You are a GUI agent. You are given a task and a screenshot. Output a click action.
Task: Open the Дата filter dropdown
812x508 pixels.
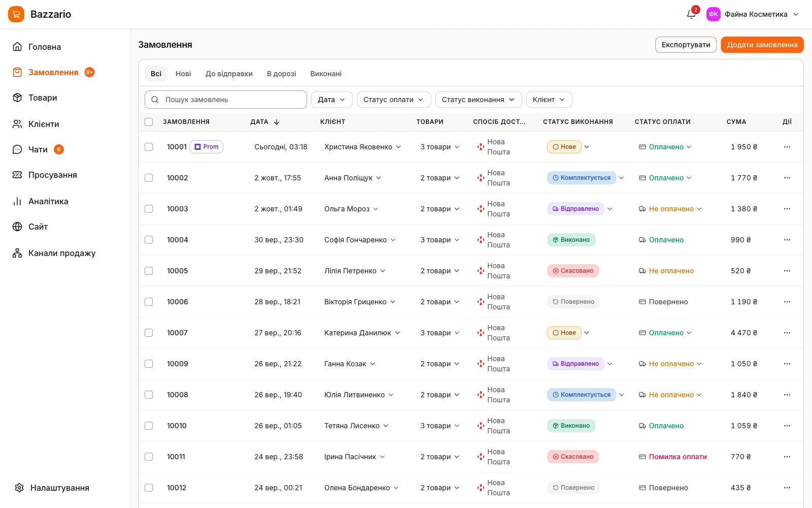pos(332,100)
